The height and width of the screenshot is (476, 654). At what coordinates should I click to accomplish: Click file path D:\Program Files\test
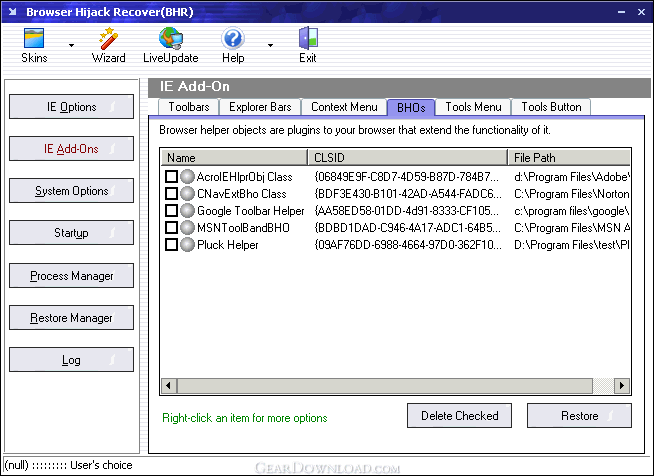pos(572,245)
